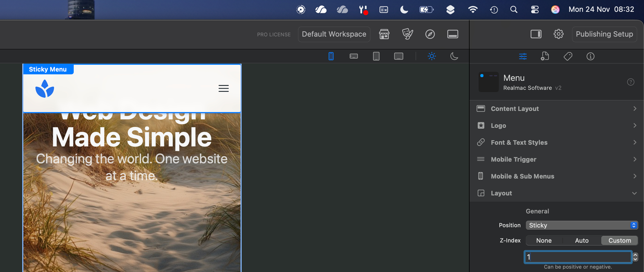The image size is (644, 272).
Task: Click the Layout section icon
Action: point(481,193)
